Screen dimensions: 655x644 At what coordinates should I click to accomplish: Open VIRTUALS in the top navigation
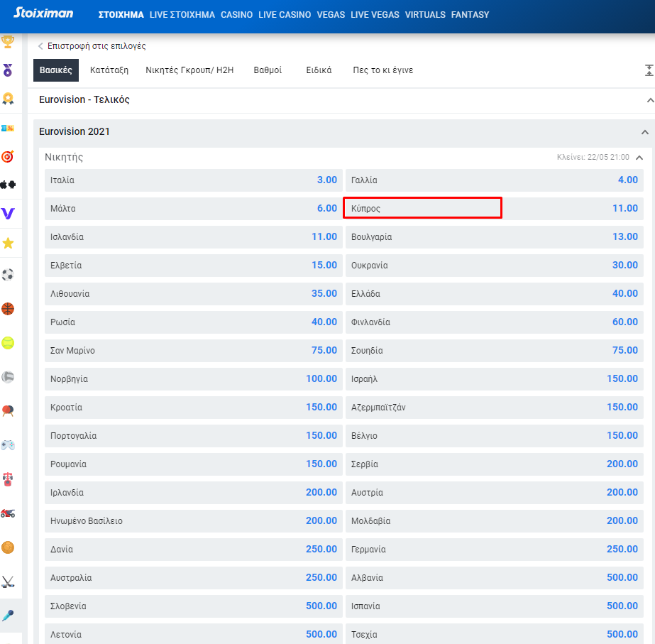[425, 15]
